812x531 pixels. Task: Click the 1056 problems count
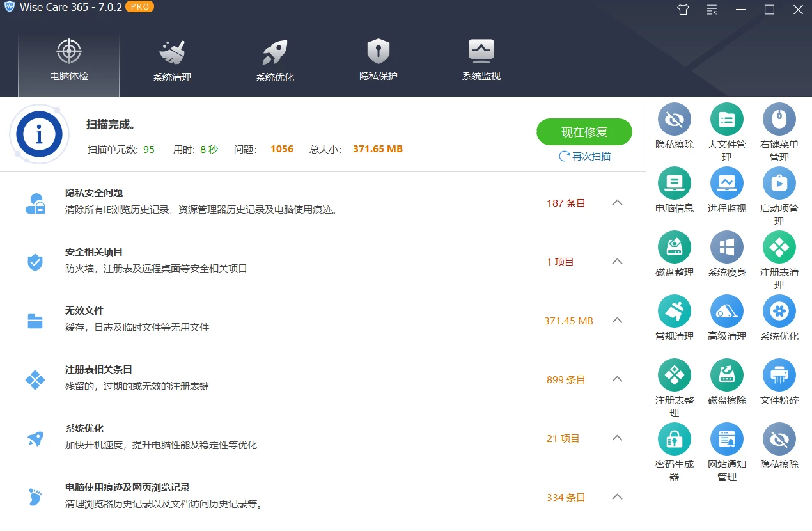282,149
